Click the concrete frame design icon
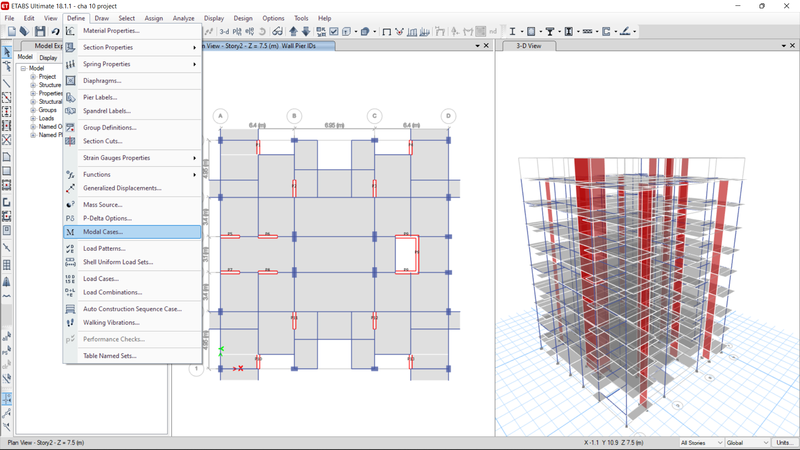Image resolution: width=800 pixels, height=450 pixels. [531, 32]
